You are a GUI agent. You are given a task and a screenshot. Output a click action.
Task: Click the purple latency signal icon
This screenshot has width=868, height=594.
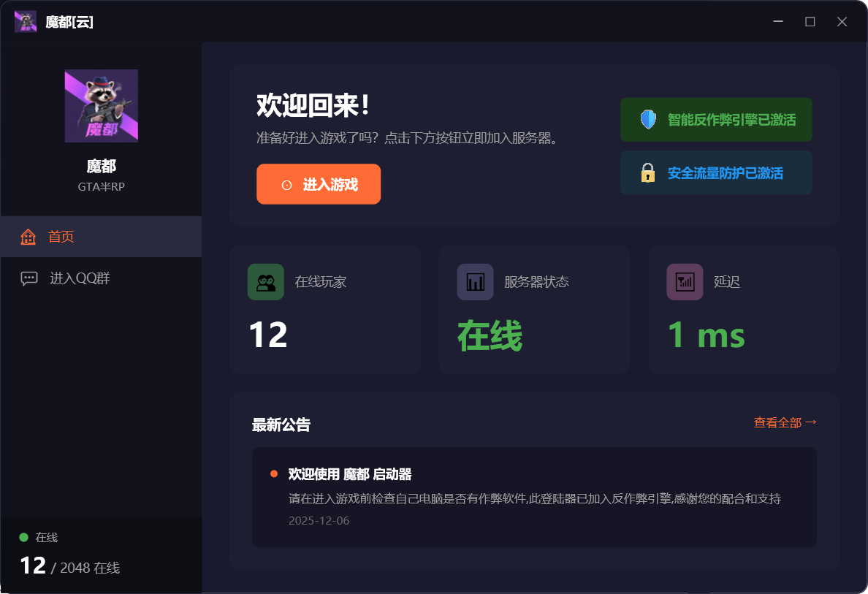(x=685, y=281)
